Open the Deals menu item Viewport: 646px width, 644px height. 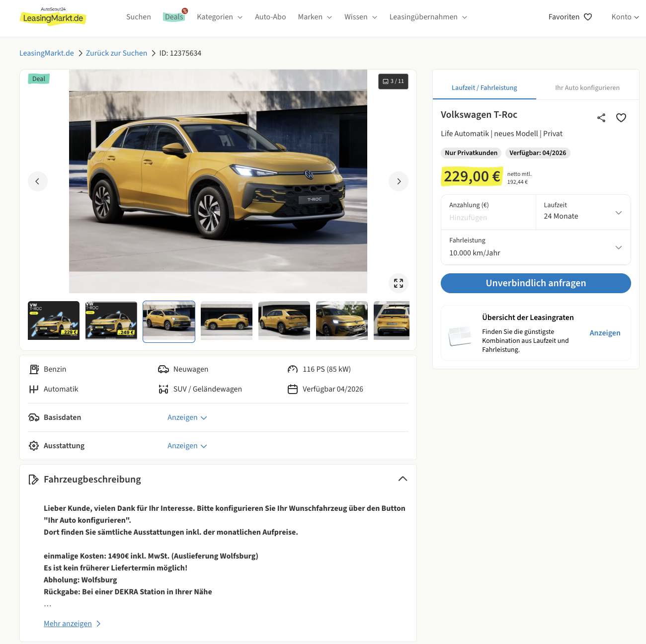click(174, 17)
